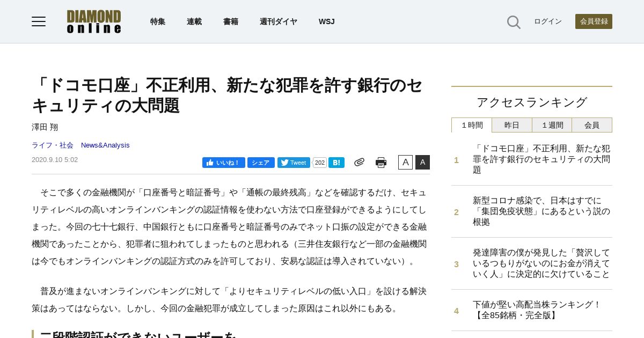This screenshot has height=338, width=644.
Task: Open ranking 1 ドコモ口座 article
Action: coord(541,159)
